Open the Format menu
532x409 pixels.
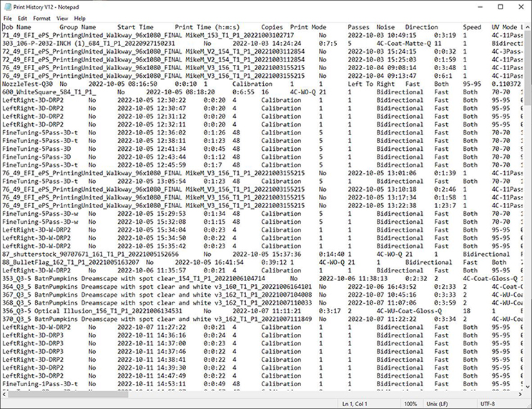(x=41, y=19)
